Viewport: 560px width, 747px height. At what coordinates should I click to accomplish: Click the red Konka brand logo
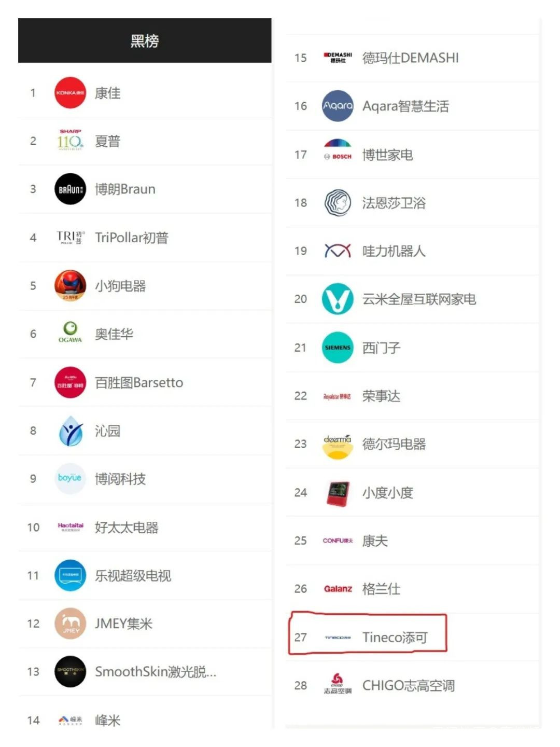(x=70, y=93)
